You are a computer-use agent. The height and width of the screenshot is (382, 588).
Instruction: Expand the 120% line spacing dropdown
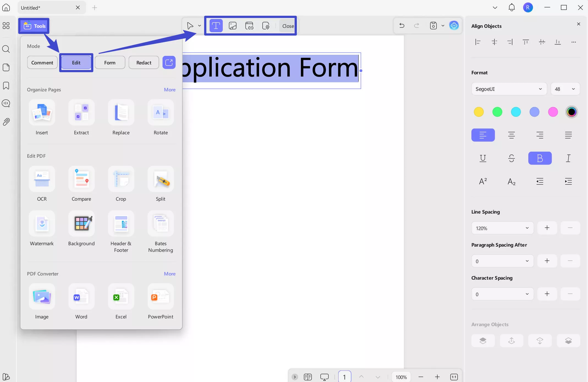click(502, 228)
